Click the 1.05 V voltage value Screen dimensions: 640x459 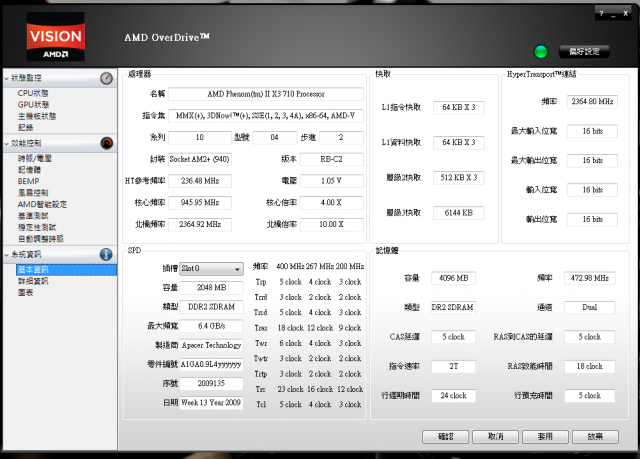(331, 181)
